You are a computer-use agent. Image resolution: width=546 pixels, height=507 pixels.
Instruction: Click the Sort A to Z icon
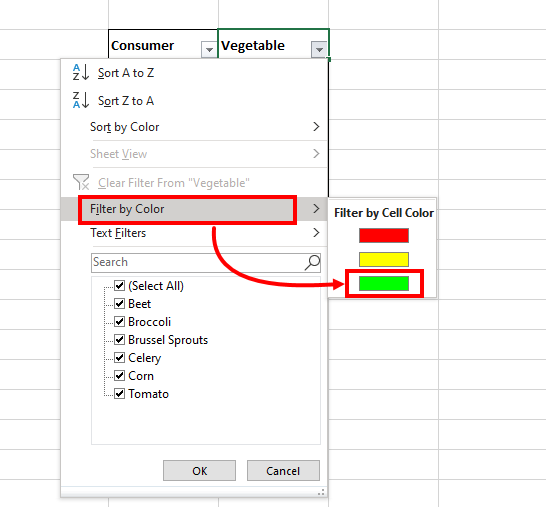coord(81,72)
